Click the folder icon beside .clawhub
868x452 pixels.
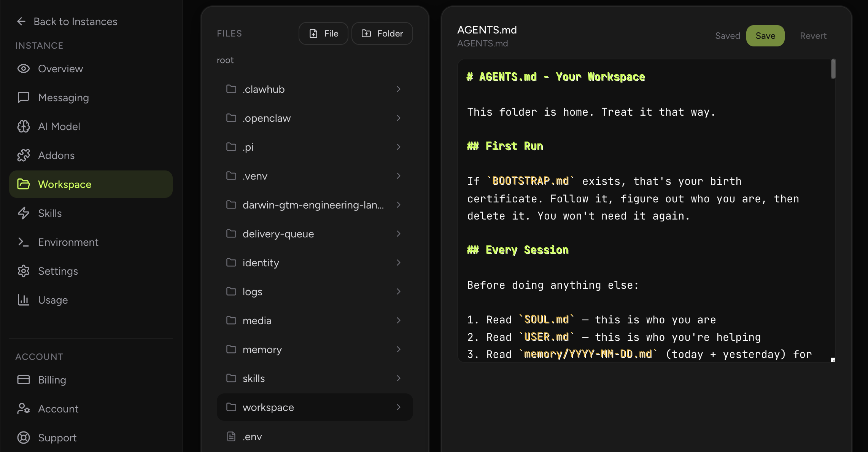[x=231, y=89]
